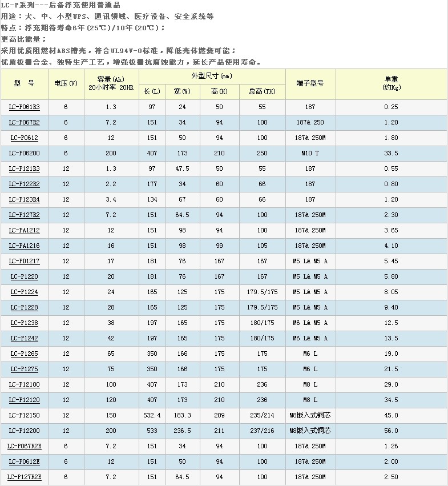The image size is (448, 486).
Task: Click the LC-P067R2 product link
Action: pos(24,122)
